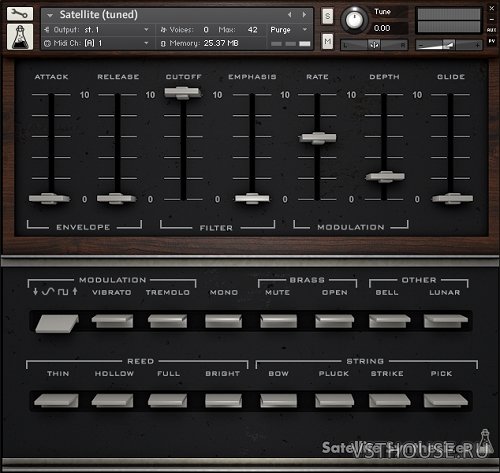The width and height of the screenshot is (500, 473).
Task: Enable the Reed Thin switch
Action: click(56, 401)
